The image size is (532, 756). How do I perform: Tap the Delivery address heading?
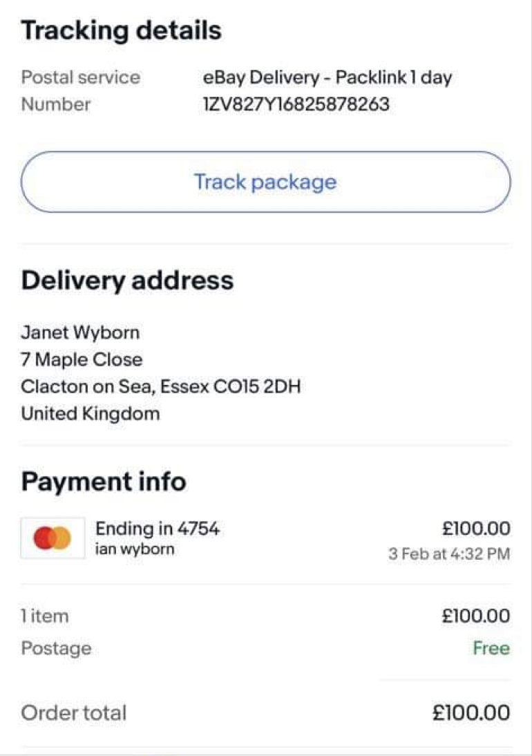[x=128, y=280]
